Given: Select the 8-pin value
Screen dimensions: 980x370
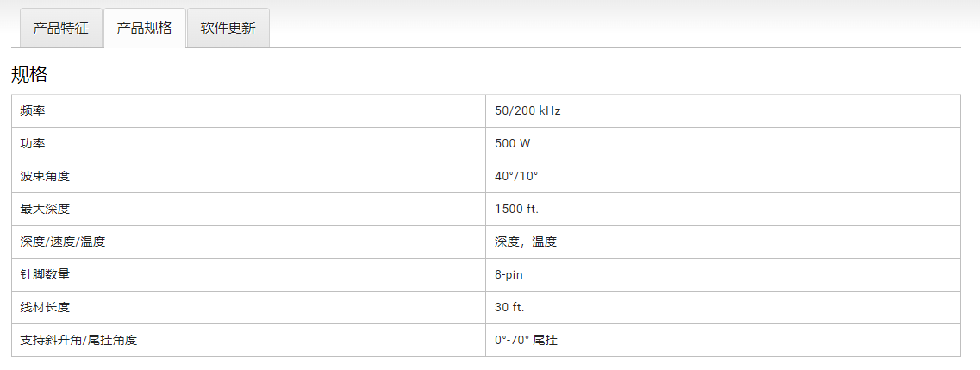Looking at the screenshot, I should (509, 274).
